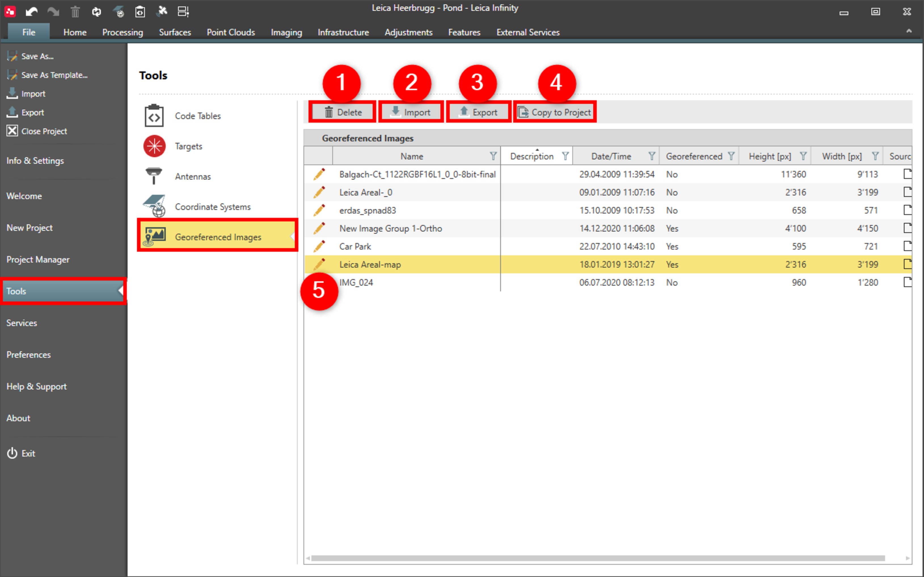Click the source file icon in the IMG_024 row
This screenshot has width=924, height=577.
[908, 282]
